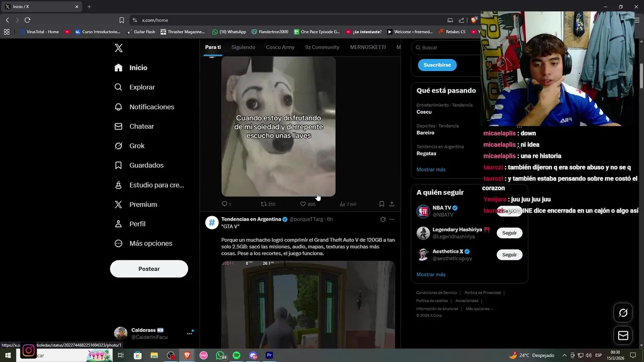Click the browser share icon

pos(461,20)
